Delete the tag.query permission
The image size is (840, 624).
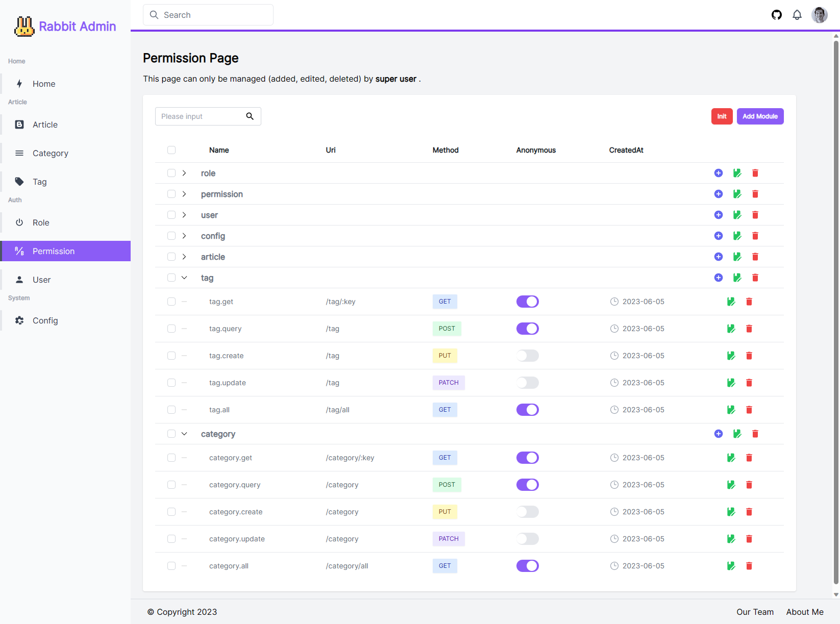[x=749, y=329]
